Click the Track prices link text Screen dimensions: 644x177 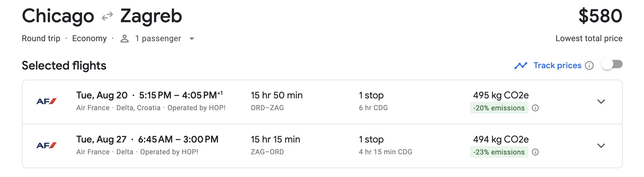[x=557, y=66]
